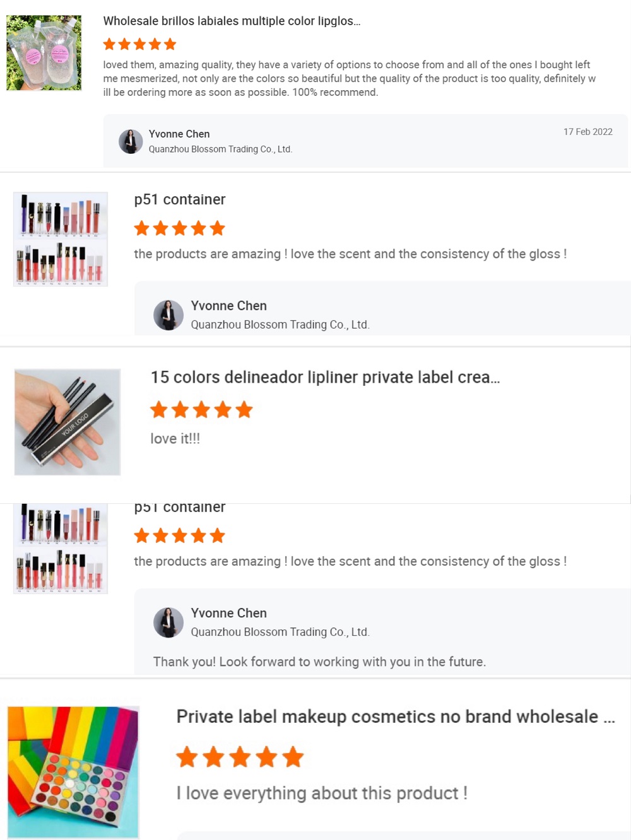Open the lip gloss pouch review photo
The image size is (631, 840).
click(44, 52)
